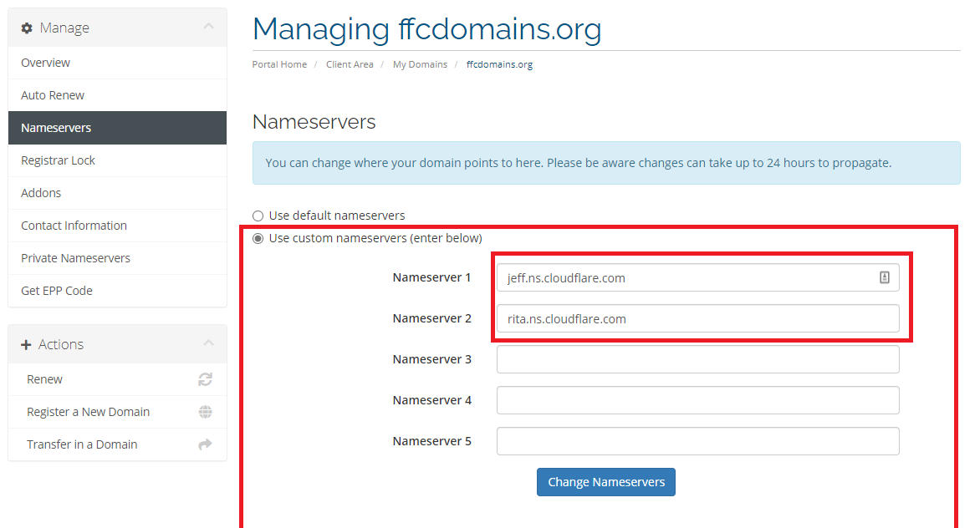Navigate to Portal Home via breadcrumb
This screenshot has width=980, height=528.
[279, 63]
